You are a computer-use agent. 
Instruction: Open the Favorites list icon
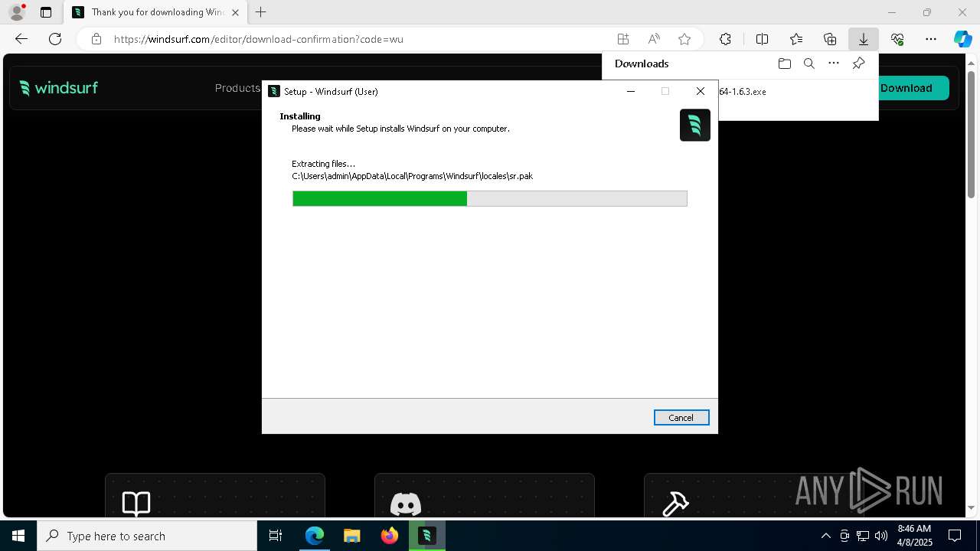pos(796,39)
